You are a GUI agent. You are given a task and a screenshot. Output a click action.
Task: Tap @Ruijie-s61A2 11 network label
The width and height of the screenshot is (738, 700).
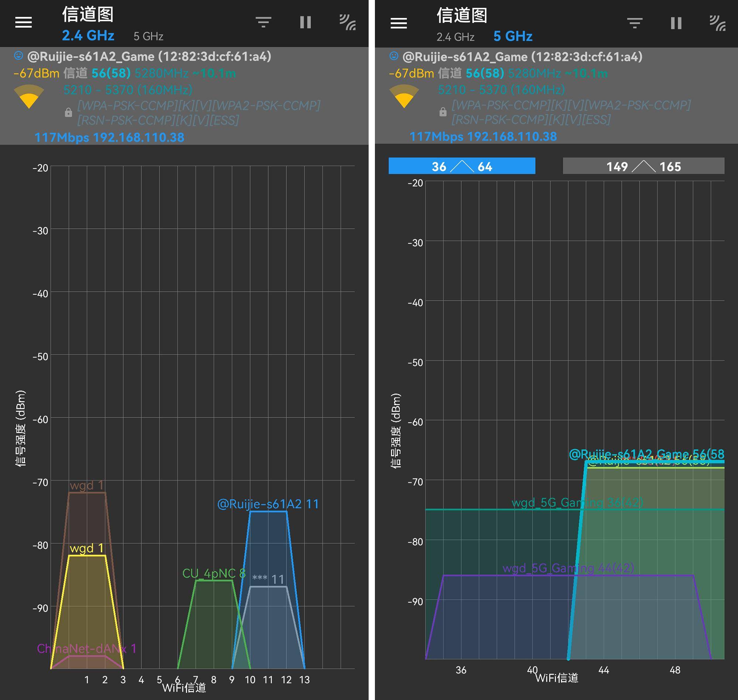268,504
